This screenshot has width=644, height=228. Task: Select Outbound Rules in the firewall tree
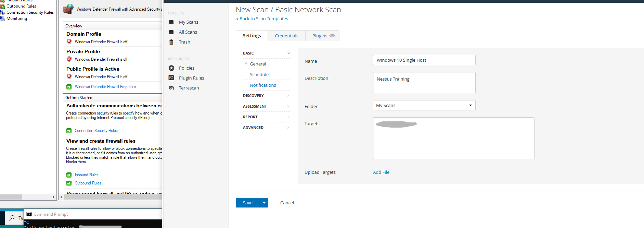click(21, 6)
